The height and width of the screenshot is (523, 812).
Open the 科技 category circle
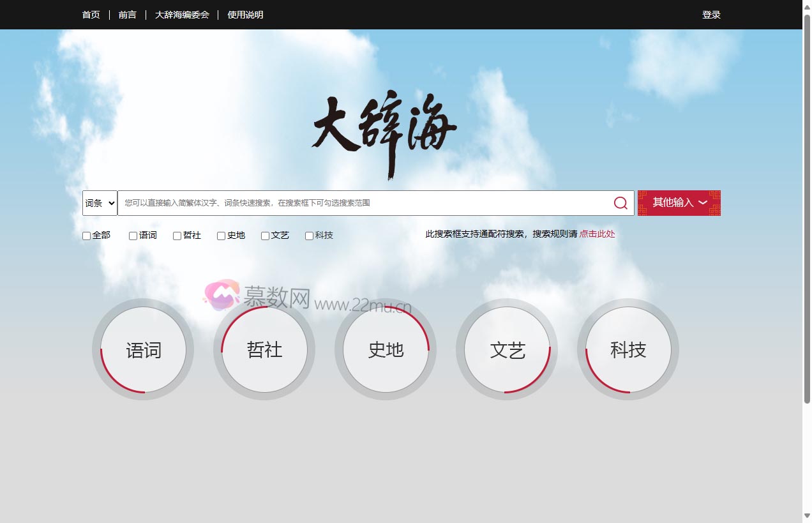[628, 349]
